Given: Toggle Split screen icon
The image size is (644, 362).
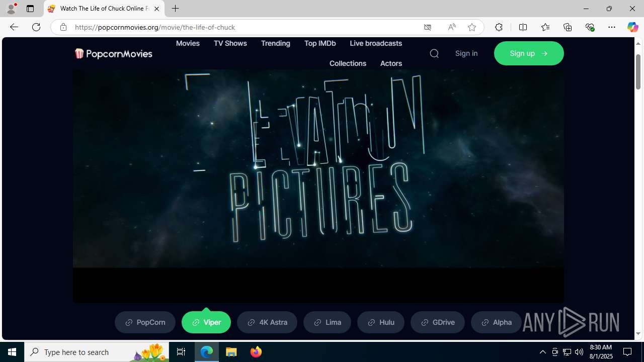Looking at the screenshot, I should pos(523,27).
